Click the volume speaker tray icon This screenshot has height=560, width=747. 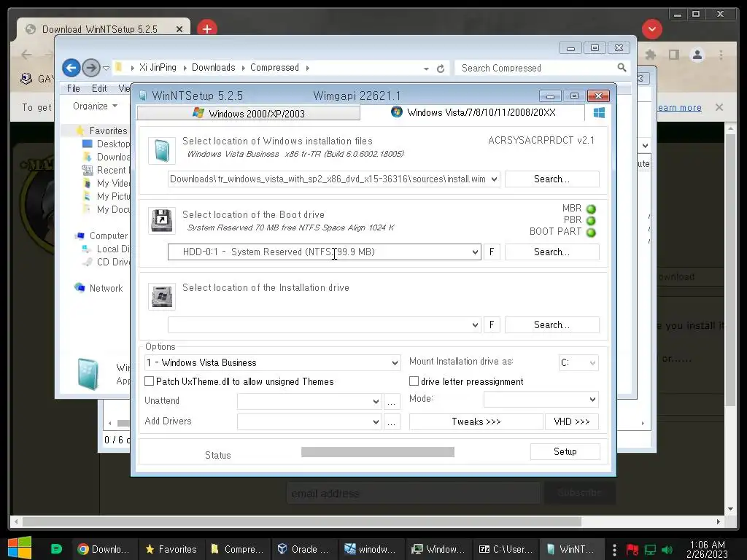pos(667,550)
